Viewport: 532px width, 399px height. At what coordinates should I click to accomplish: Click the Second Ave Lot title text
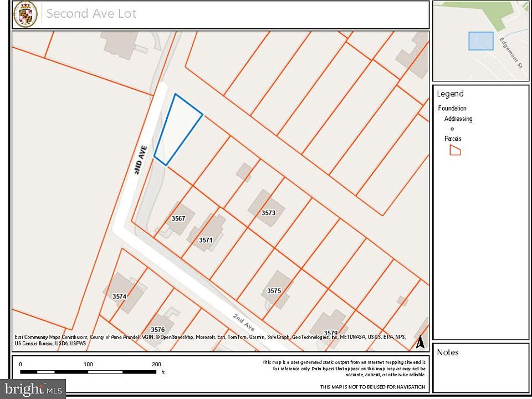[91, 14]
